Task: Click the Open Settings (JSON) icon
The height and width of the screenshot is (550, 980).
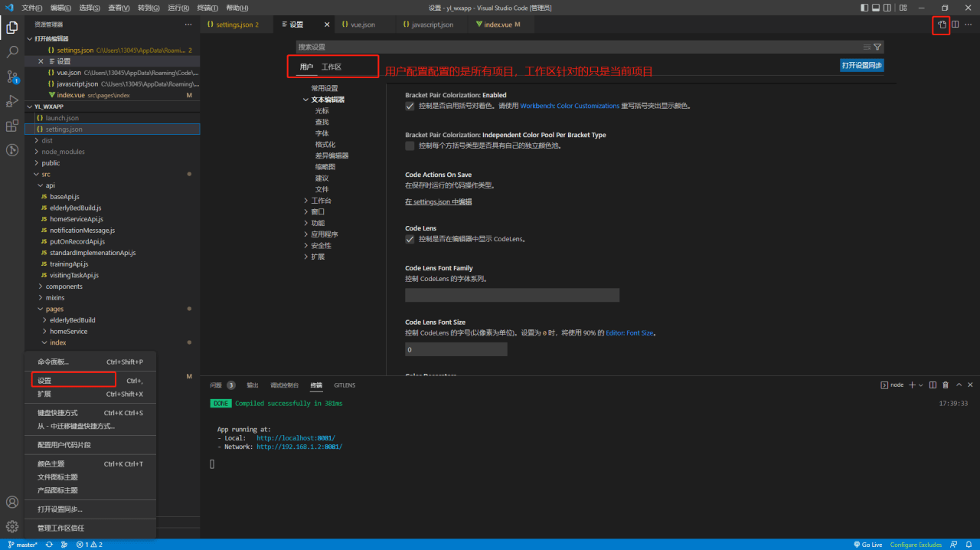Action: pos(942,25)
